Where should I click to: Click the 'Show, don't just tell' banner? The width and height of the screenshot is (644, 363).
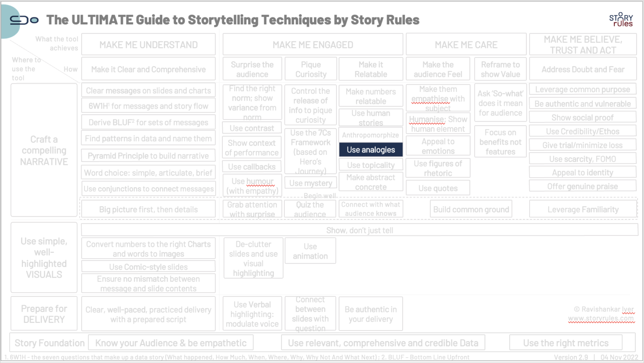[x=359, y=230]
